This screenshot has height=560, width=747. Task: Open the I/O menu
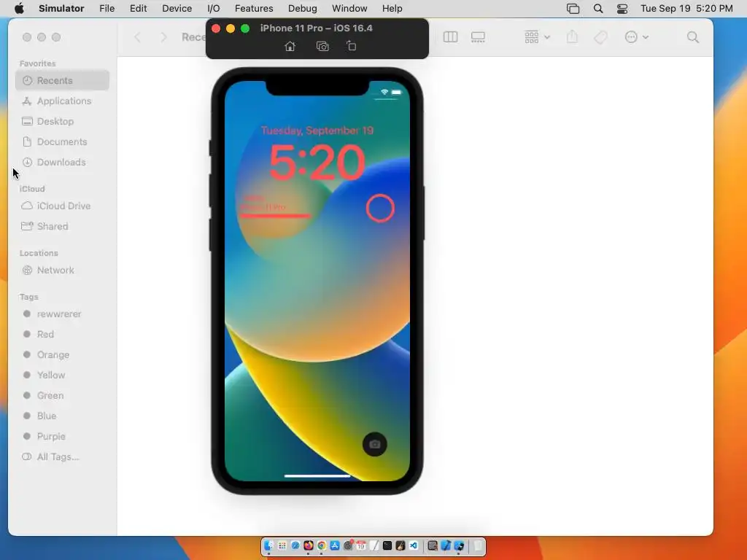(x=214, y=9)
